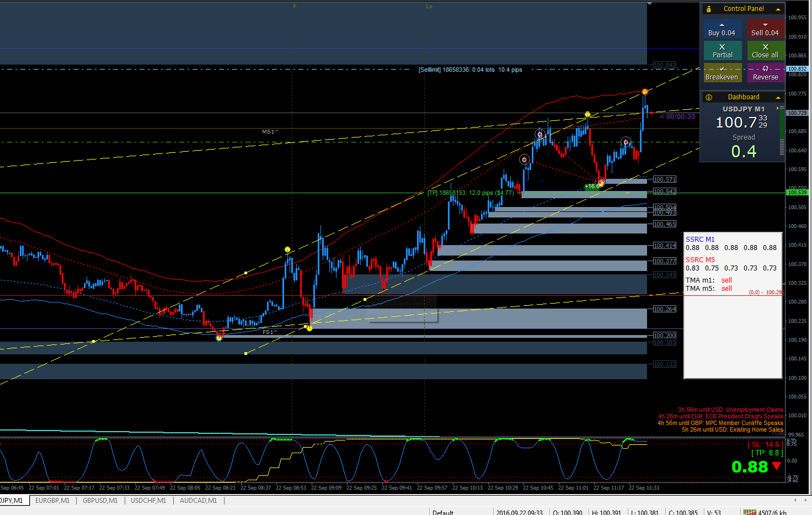Screen dimensions: 812x515
Task: Switch to the GBPUSD,M1 chart tab
Action: tap(100, 501)
